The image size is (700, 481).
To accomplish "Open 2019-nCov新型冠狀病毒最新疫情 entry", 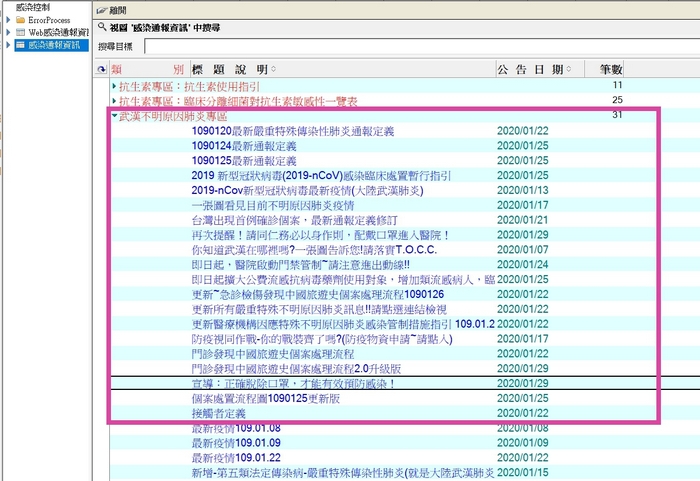I will [x=307, y=190].
